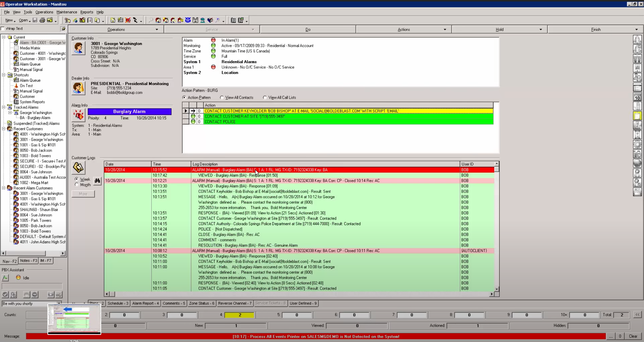The image size is (644, 342).
Task: Click the Print icon in the toolbar
Action: point(42,20)
